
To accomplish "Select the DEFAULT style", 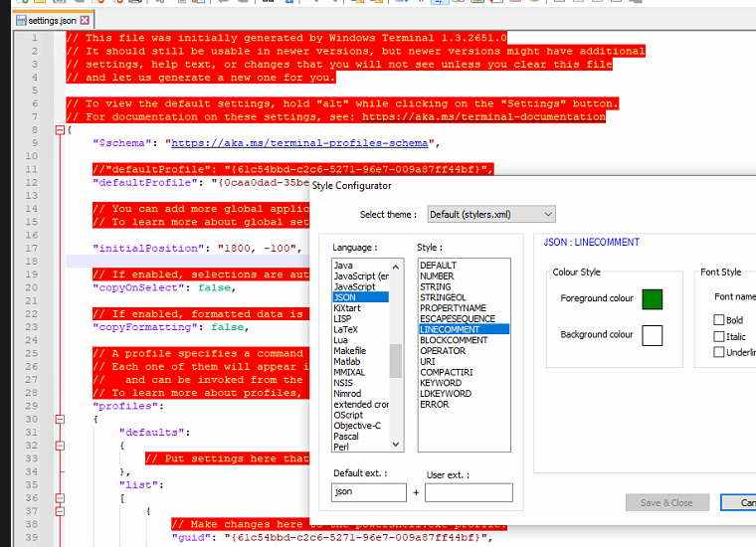I will pos(439,266).
